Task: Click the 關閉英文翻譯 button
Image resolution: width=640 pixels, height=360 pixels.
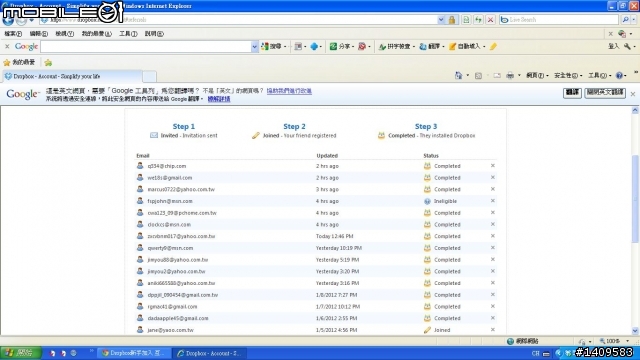Action: point(605,93)
